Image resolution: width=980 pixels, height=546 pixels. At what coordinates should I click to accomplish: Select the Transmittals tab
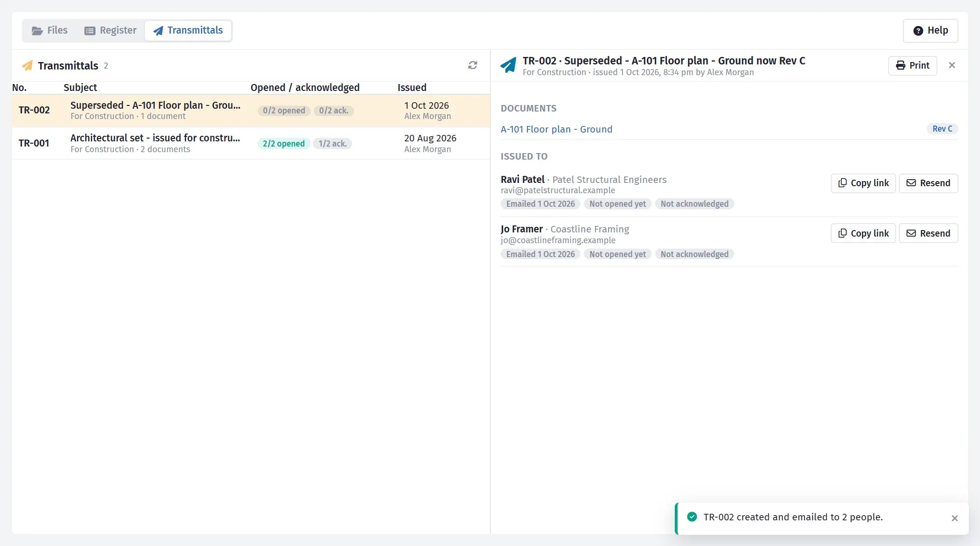[188, 30]
